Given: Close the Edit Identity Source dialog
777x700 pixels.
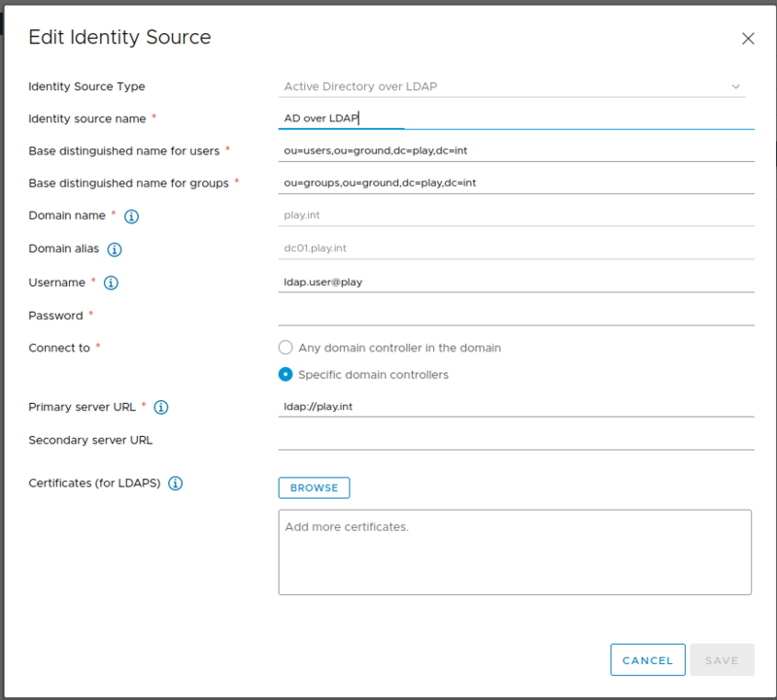Looking at the screenshot, I should click(748, 38).
